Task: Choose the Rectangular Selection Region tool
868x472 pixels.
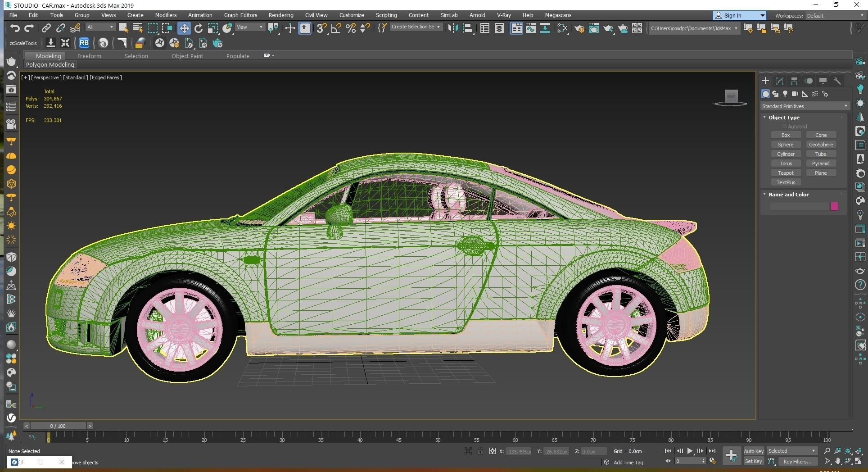Action: (x=153, y=28)
